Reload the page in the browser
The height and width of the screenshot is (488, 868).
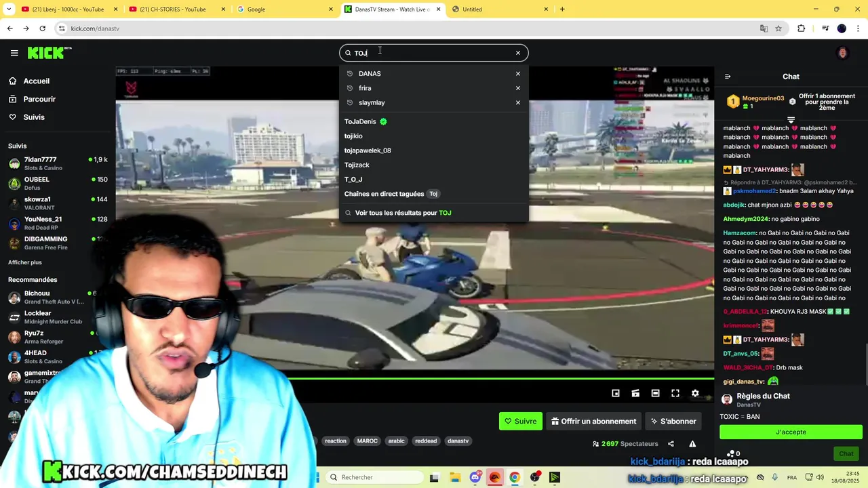coord(42,28)
